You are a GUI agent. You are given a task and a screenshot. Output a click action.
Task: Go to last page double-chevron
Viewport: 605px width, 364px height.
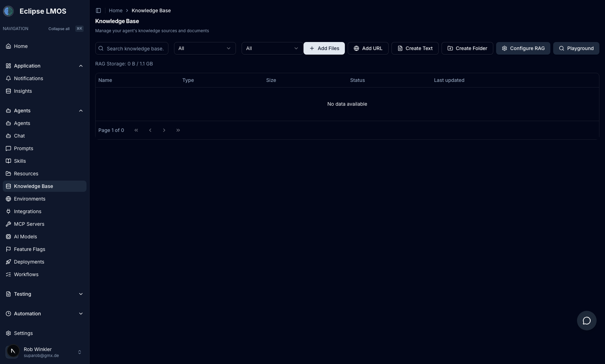[178, 130]
